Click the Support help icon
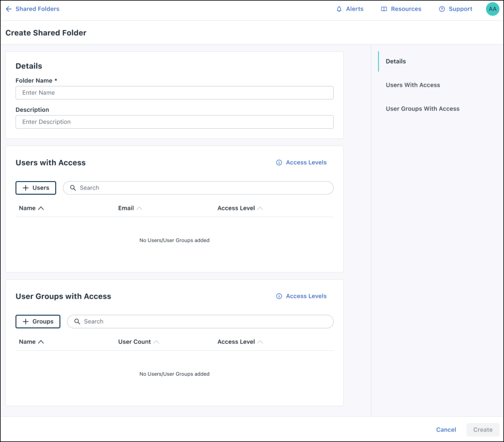Screen dimensions: 504x442 [x=441, y=9]
